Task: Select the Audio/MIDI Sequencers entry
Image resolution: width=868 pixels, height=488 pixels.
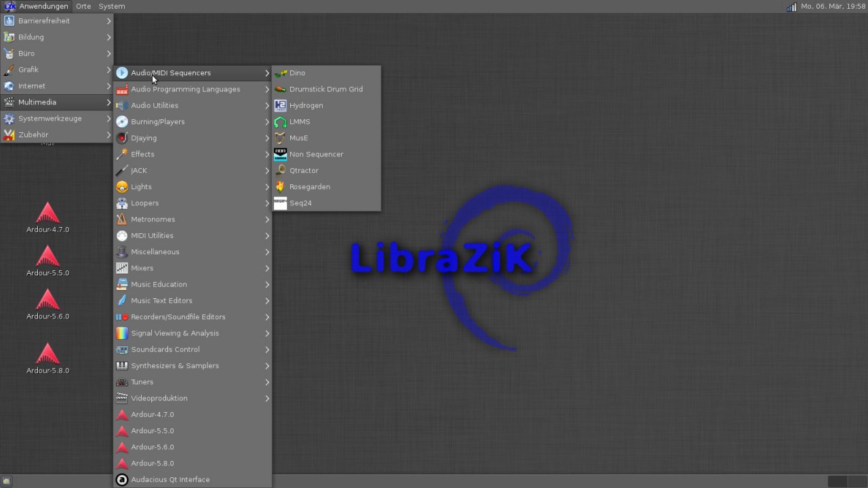Action: 193,73
